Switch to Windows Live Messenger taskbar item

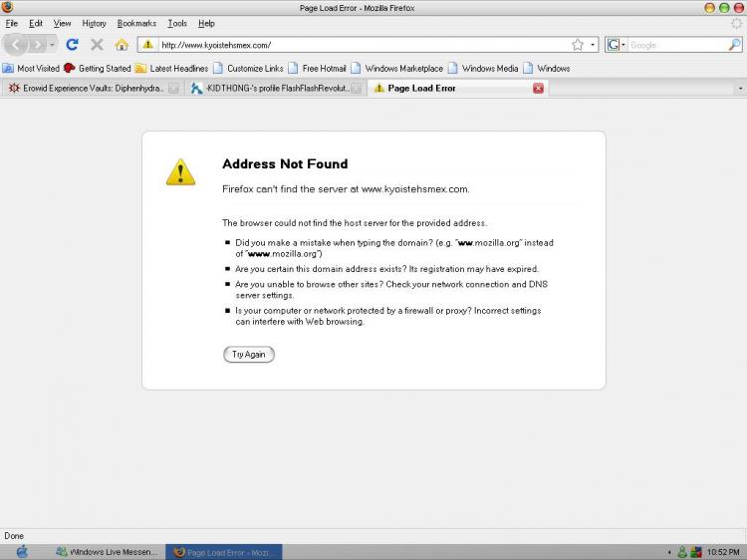106,551
